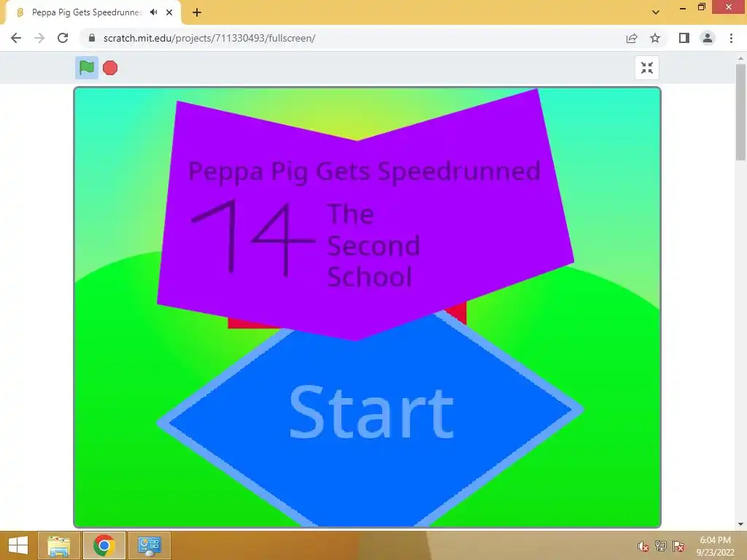747x560 pixels.
Task: Go back to previous page in Chrome
Action: [x=16, y=38]
